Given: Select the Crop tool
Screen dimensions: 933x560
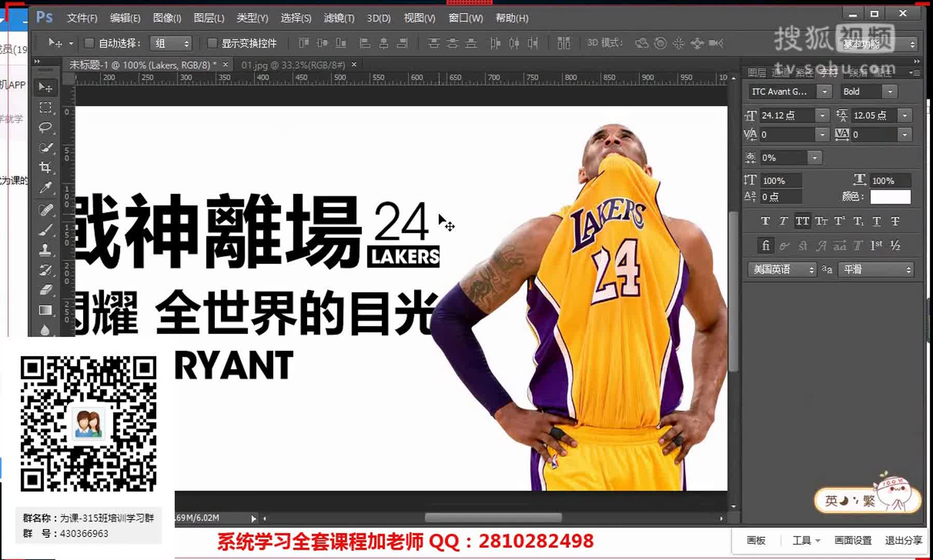Looking at the screenshot, I should pyautogui.click(x=46, y=167).
